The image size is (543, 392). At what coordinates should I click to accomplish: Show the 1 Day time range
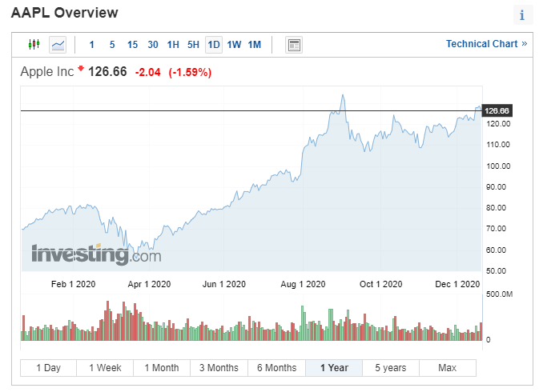coord(48,368)
